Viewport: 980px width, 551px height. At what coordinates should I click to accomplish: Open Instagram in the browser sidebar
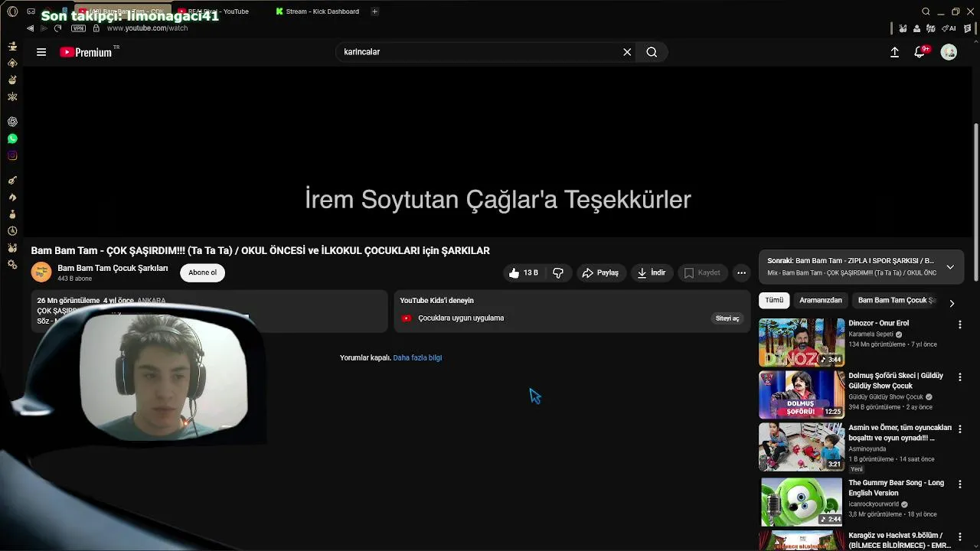click(12, 155)
